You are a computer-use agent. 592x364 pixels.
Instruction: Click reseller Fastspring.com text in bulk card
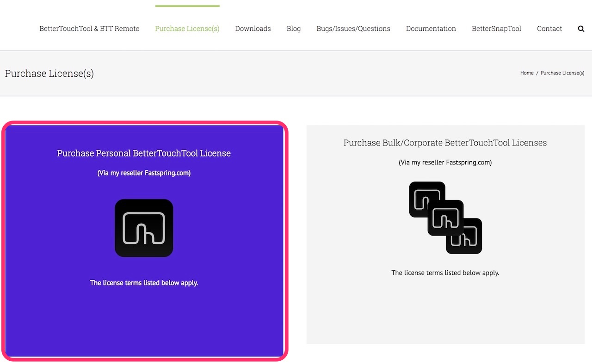pyautogui.click(x=445, y=163)
